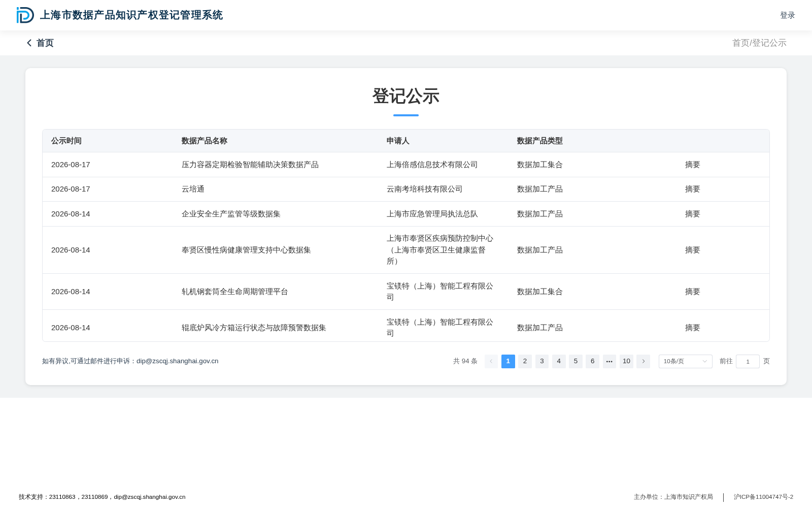The width and height of the screenshot is (812, 508).
Task: Go to previous page using left arrow
Action: 491,361
